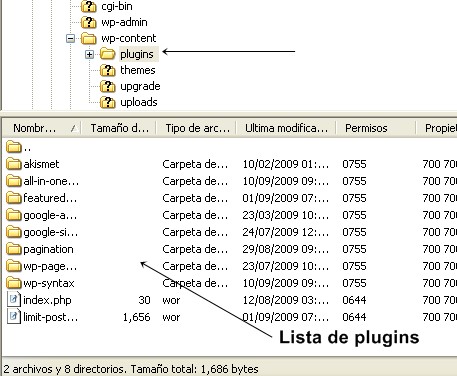The height and width of the screenshot is (376, 457).
Task: Select wp-admin in the tree
Action: pyautogui.click(x=124, y=22)
